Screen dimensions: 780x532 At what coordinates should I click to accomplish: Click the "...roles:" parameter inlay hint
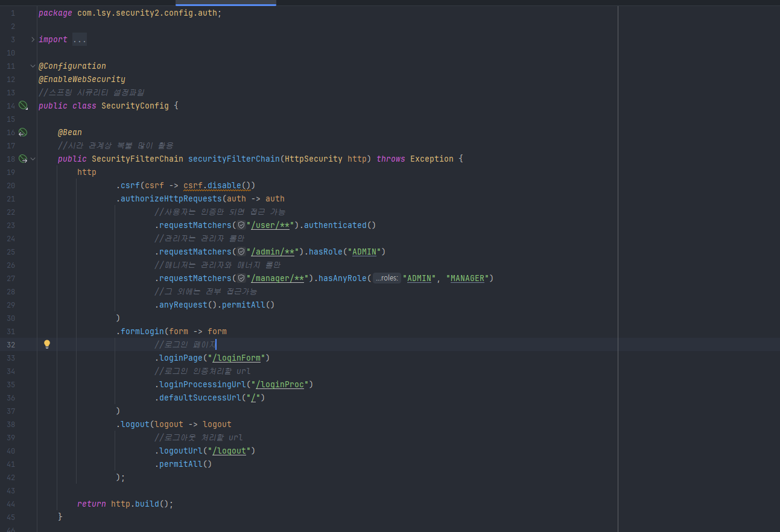tap(387, 278)
